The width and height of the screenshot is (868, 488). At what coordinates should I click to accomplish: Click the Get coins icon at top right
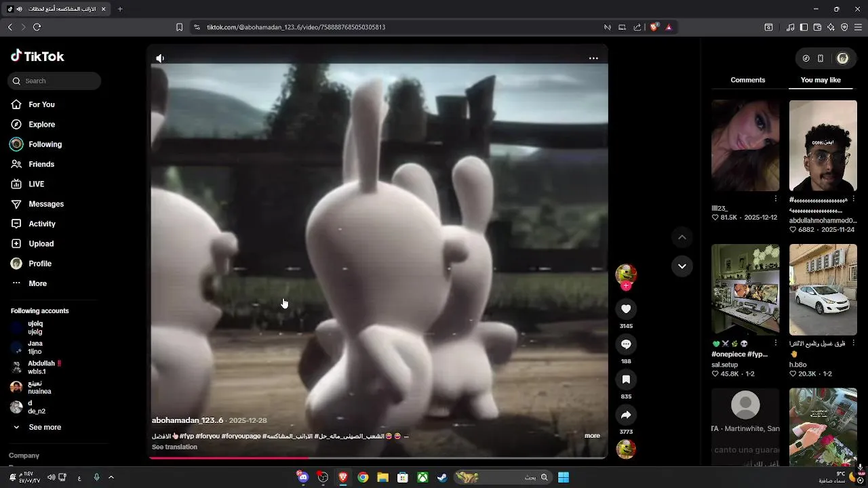(806, 58)
